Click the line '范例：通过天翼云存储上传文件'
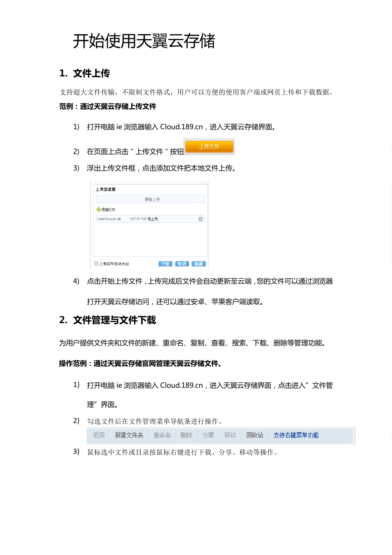392x555 pixels. pyautogui.click(x=108, y=107)
